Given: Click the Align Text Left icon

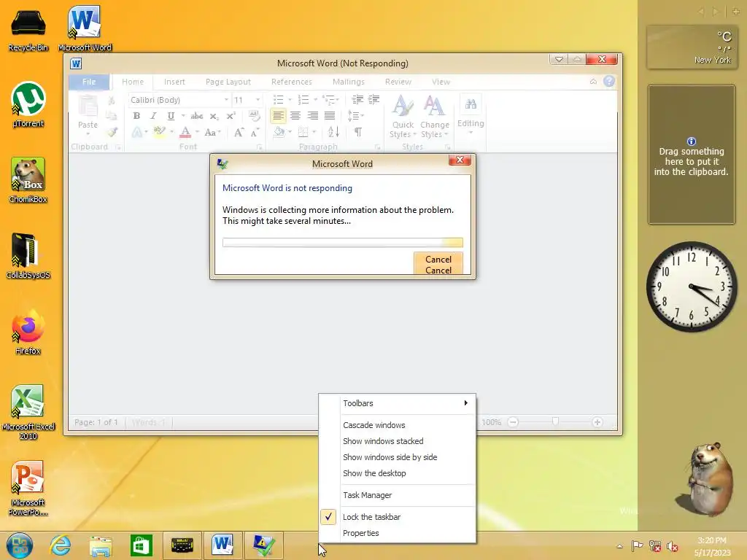Looking at the screenshot, I should tap(278, 116).
